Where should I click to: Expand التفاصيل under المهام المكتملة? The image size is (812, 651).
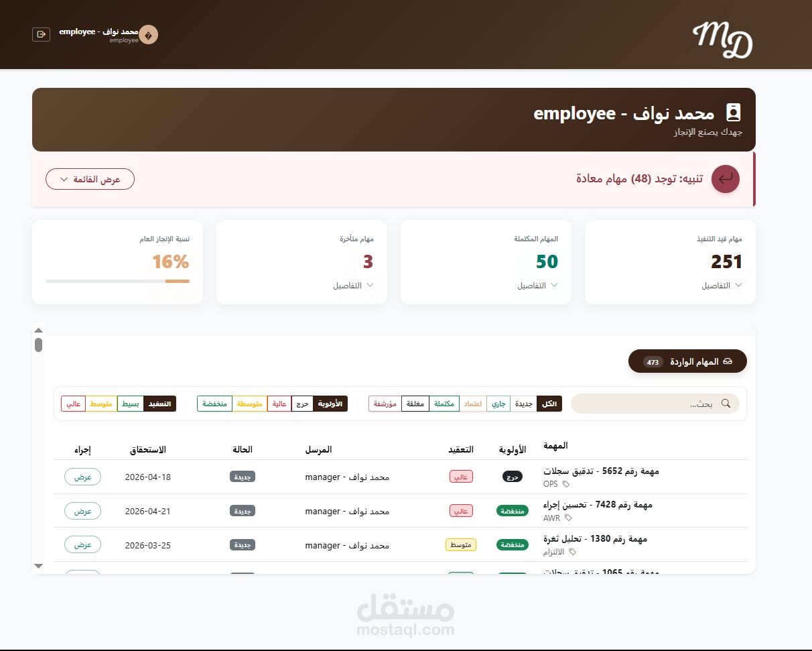537,286
